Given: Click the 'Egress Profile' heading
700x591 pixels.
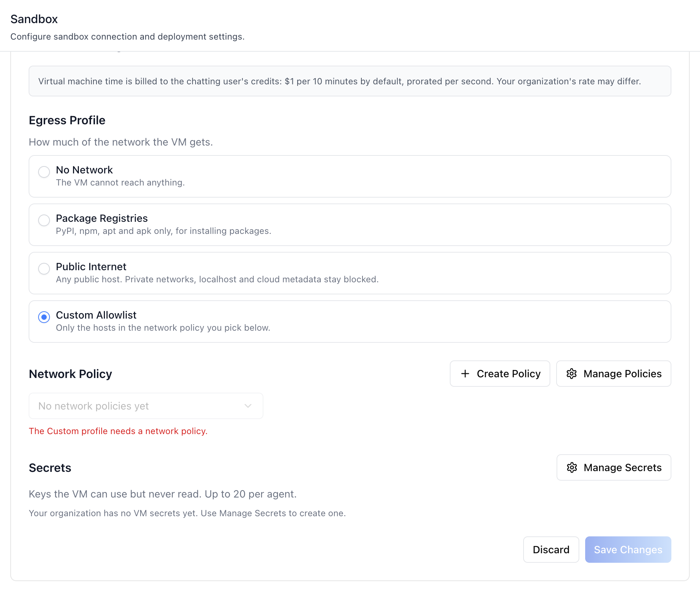Looking at the screenshot, I should (x=67, y=120).
